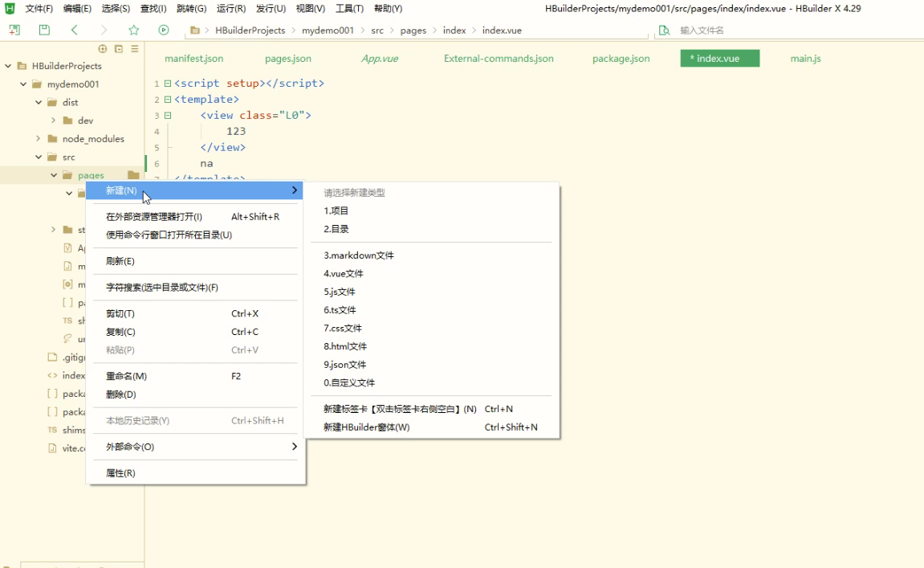Click the new file toolbar icon
This screenshot has height=568, width=924.
(14, 30)
